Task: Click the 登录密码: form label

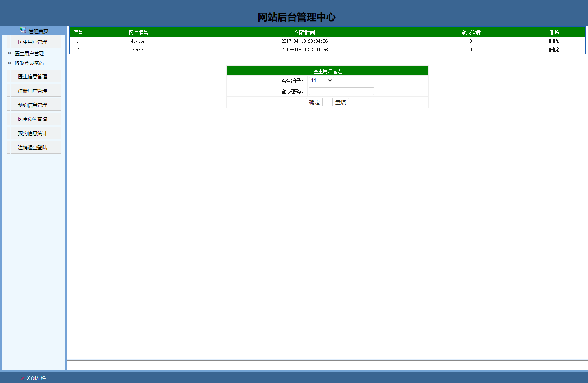Action: pos(293,91)
